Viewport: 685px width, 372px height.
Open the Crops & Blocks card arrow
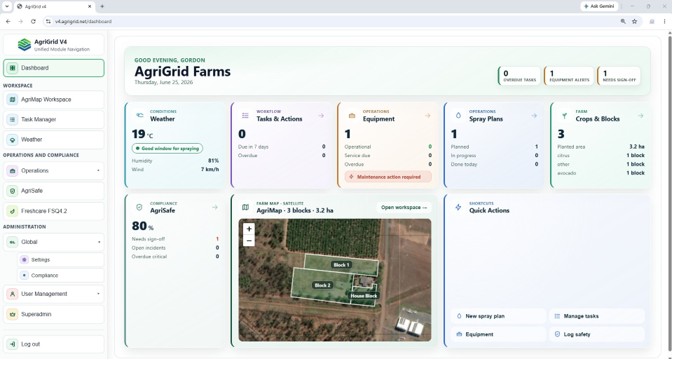point(640,116)
